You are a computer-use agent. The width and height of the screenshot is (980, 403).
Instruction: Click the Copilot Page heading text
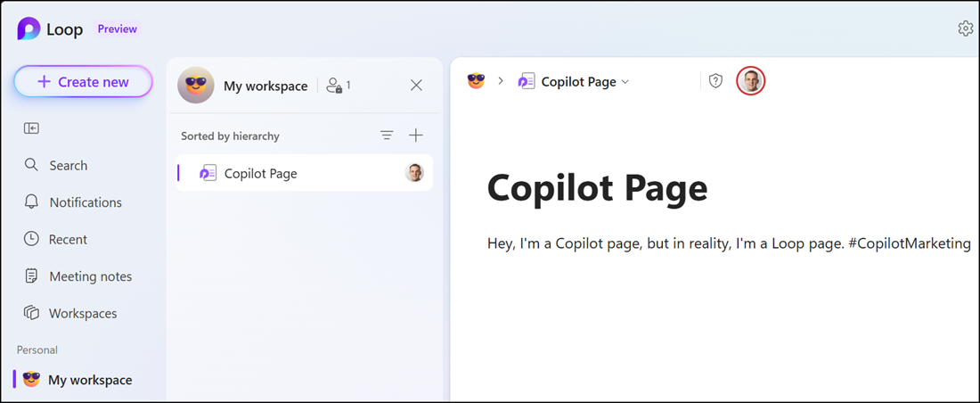(597, 188)
